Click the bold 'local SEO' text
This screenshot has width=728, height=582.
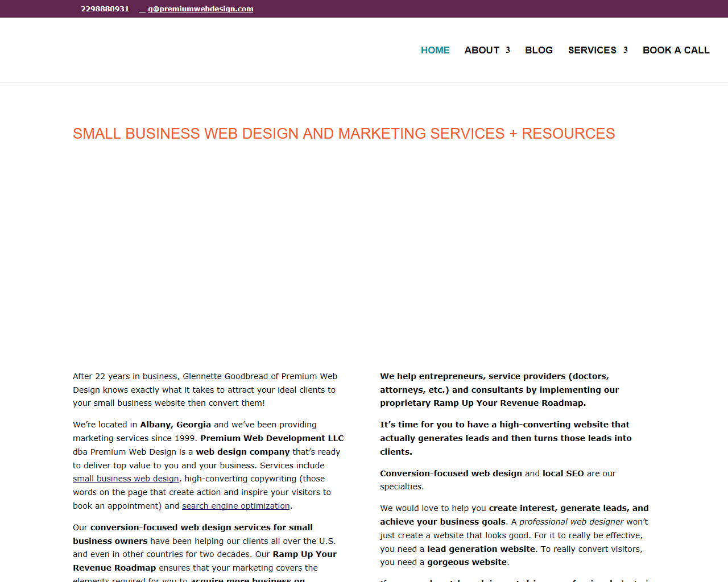[x=563, y=473]
